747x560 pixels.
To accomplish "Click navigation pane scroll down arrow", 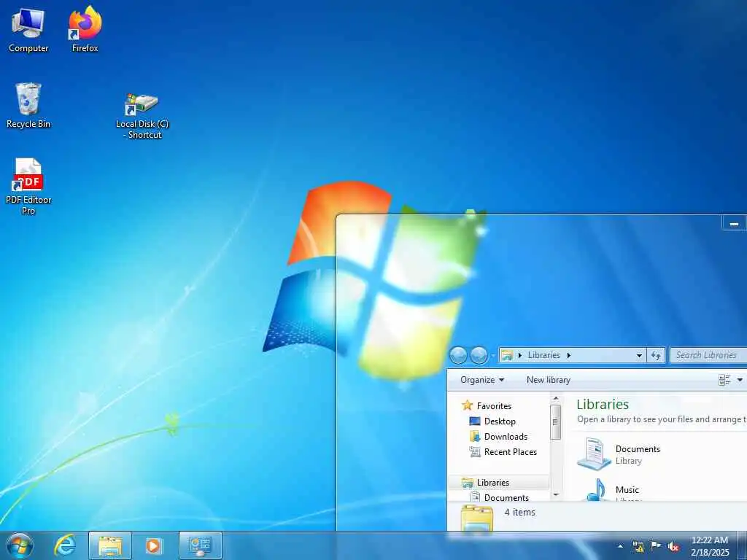I will tap(555, 495).
